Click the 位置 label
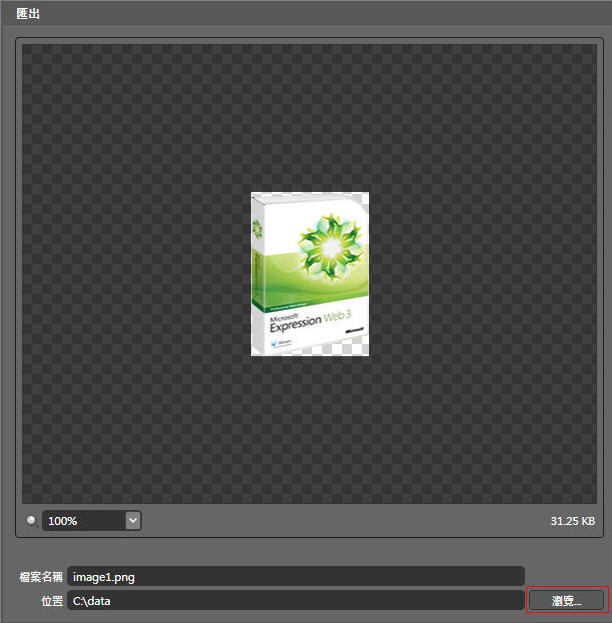This screenshot has width=612, height=623. coord(52,600)
